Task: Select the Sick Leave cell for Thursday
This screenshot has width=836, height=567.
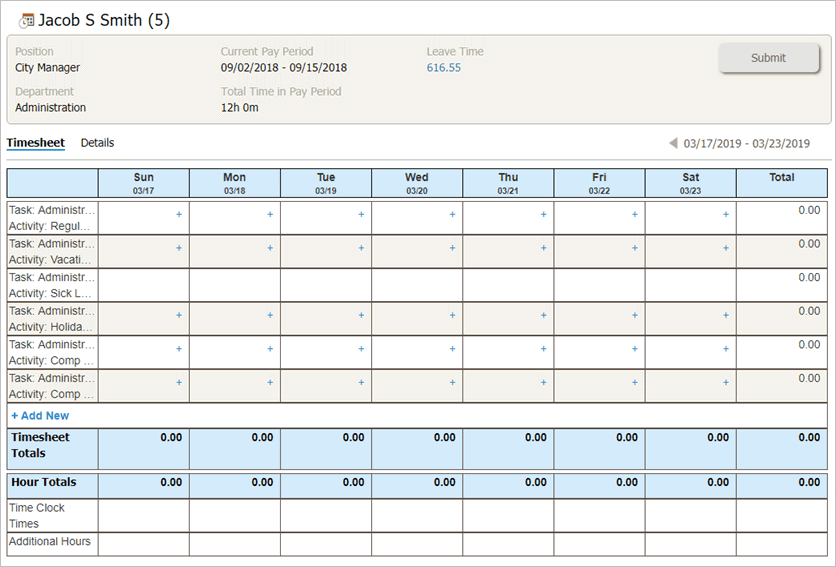Action: click(x=508, y=285)
